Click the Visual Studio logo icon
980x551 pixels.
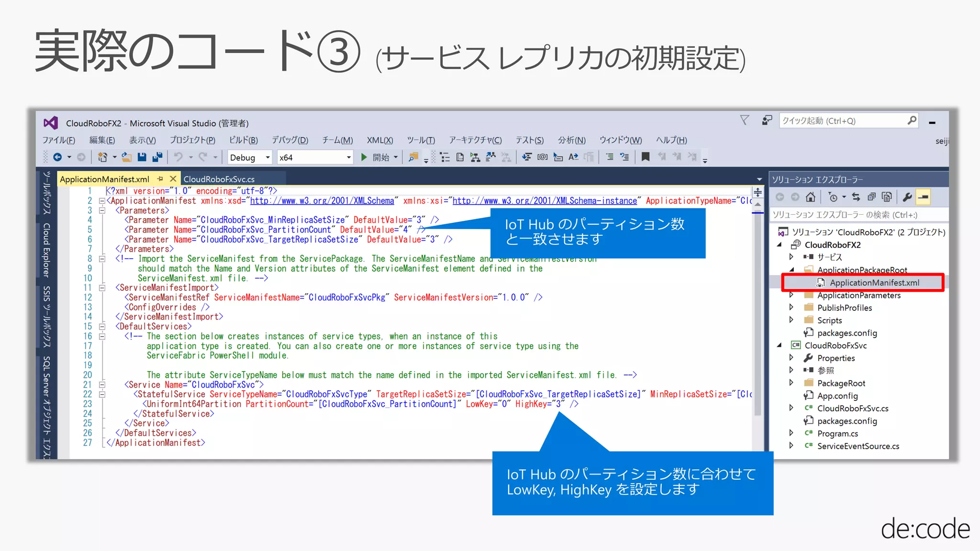(51, 123)
